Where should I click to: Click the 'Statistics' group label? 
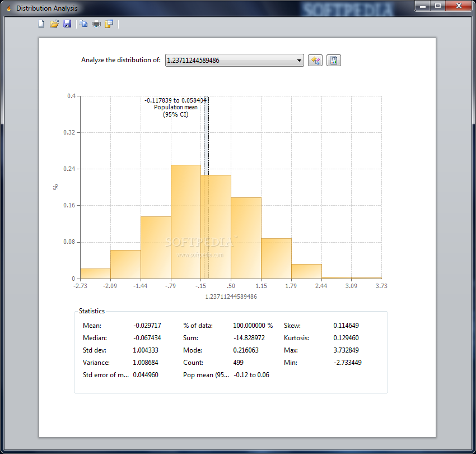[x=92, y=311]
